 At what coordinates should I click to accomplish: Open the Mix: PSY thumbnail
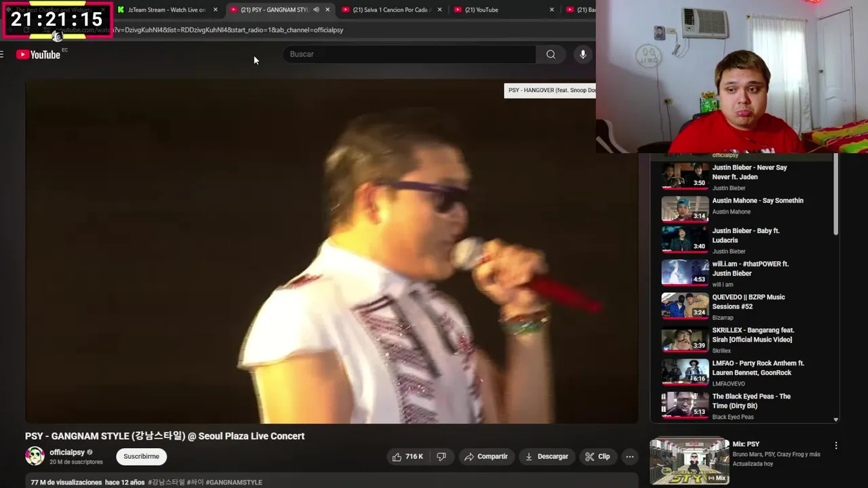(x=690, y=461)
